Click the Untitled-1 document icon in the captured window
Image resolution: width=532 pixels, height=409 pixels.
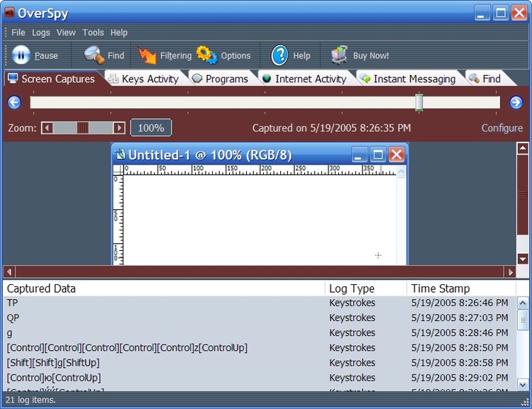[120, 155]
